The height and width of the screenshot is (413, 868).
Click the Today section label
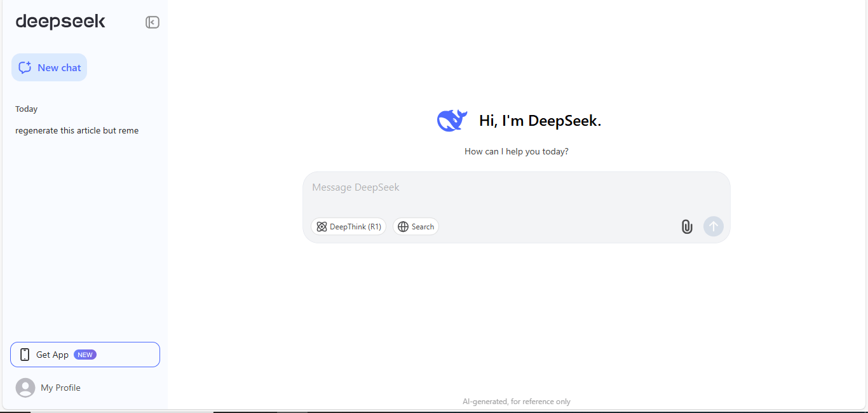(27, 109)
